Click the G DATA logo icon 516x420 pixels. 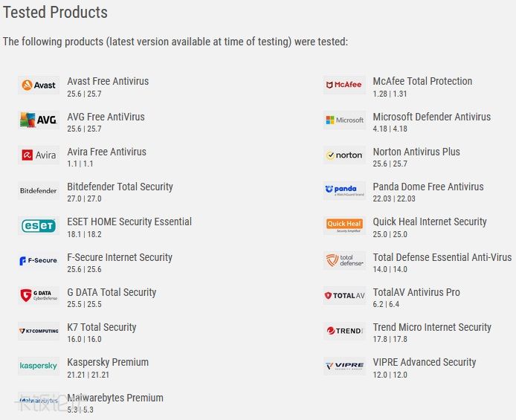click(x=39, y=296)
